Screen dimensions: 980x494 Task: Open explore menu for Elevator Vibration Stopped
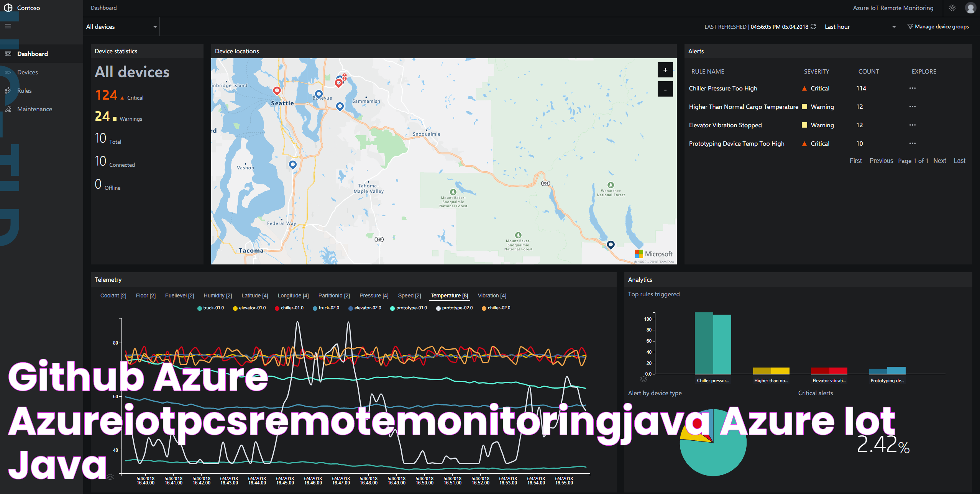tap(912, 125)
